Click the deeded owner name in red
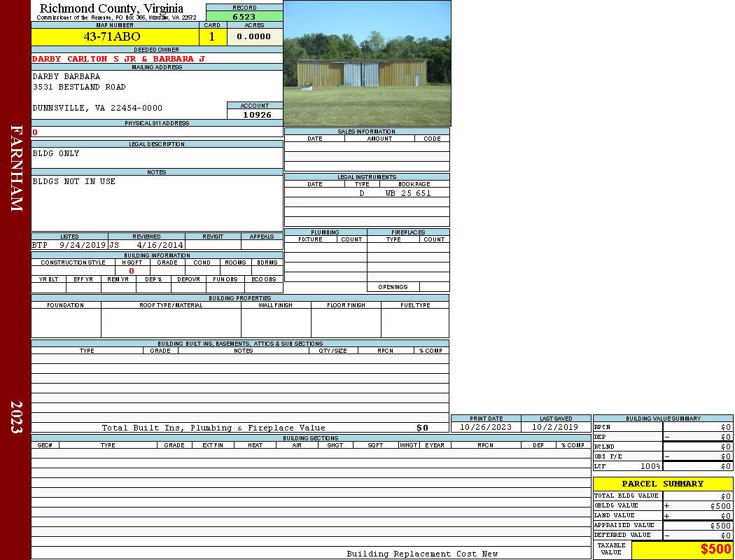Viewport: 735px width, 560px height. pos(118,59)
